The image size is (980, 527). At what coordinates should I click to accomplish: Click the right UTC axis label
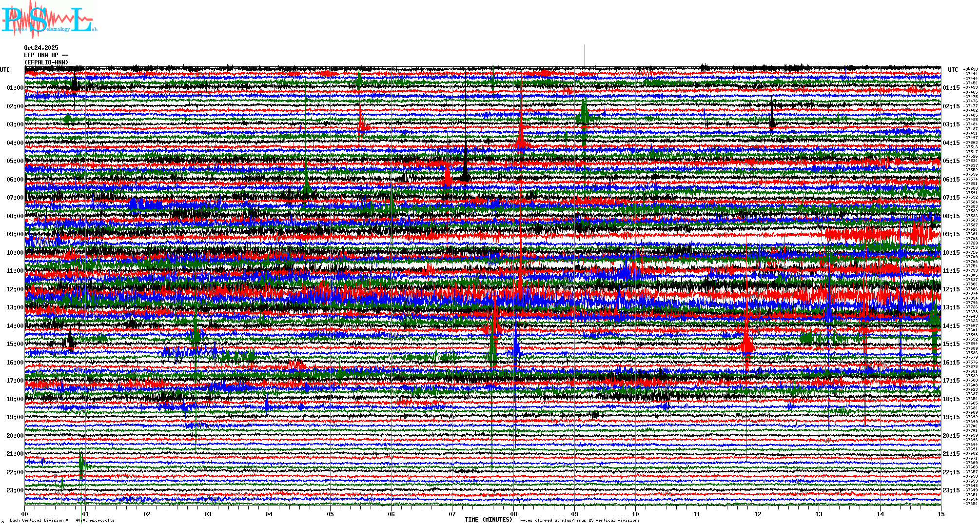click(953, 70)
